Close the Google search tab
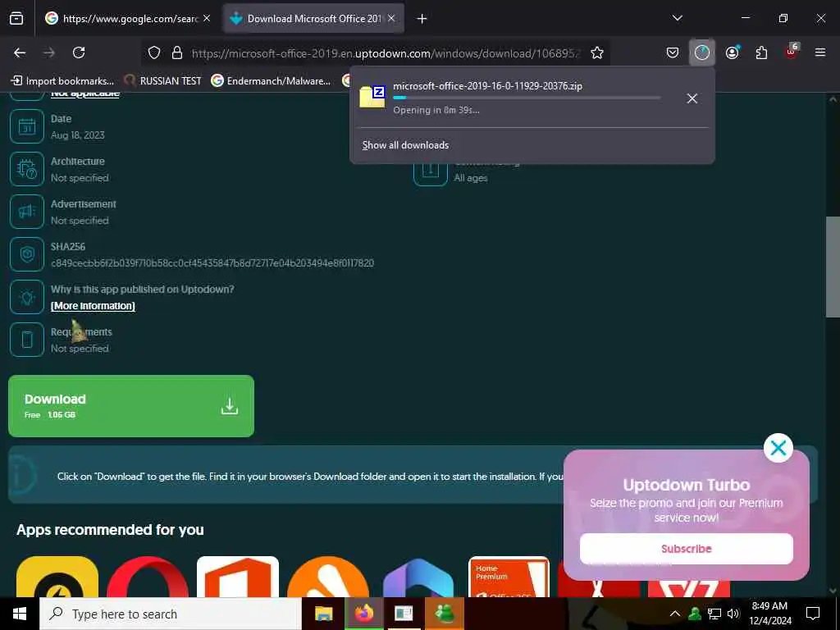The height and width of the screenshot is (630, 840). [207, 19]
